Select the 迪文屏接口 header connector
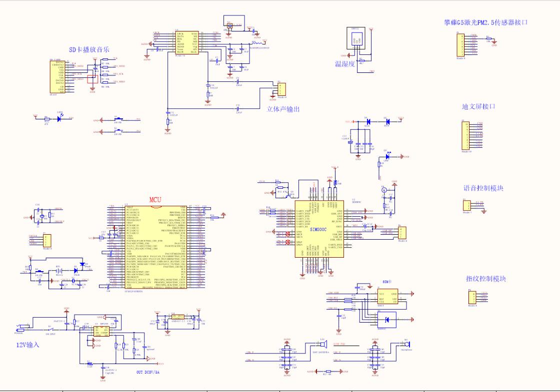This screenshot has height=392, width=560. tap(465, 136)
